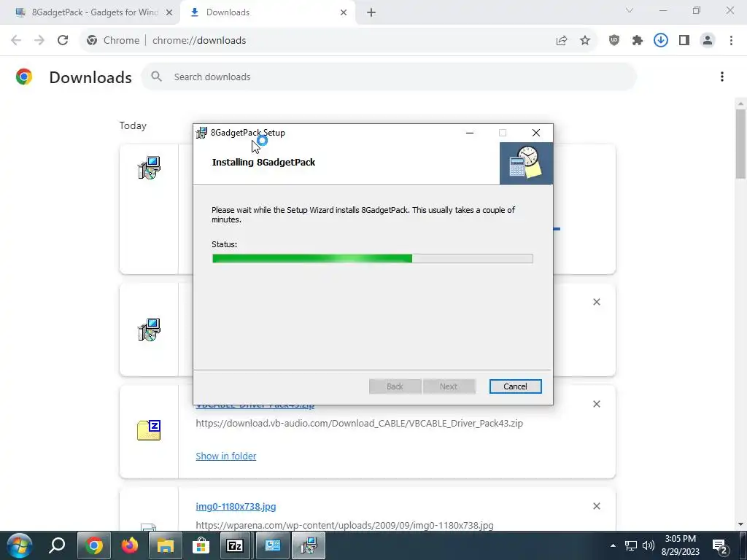Open Downloads page more actions menu

click(x=722, y=77)
